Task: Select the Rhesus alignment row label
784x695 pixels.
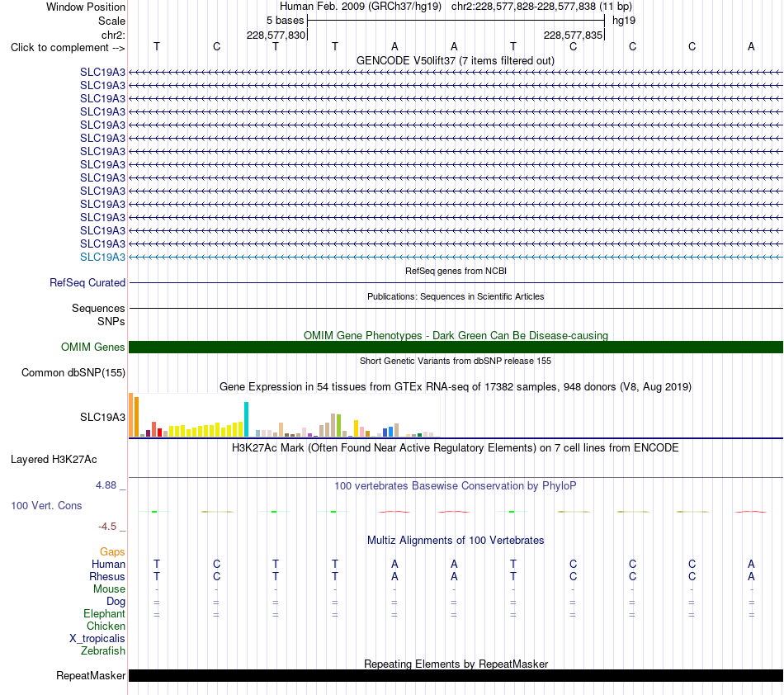Action: 107,576
